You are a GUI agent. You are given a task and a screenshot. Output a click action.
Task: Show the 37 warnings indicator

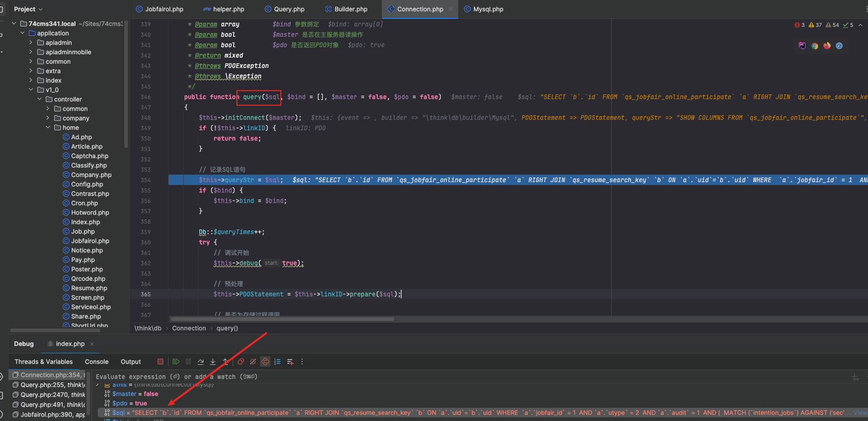click(x=815, y=25)
